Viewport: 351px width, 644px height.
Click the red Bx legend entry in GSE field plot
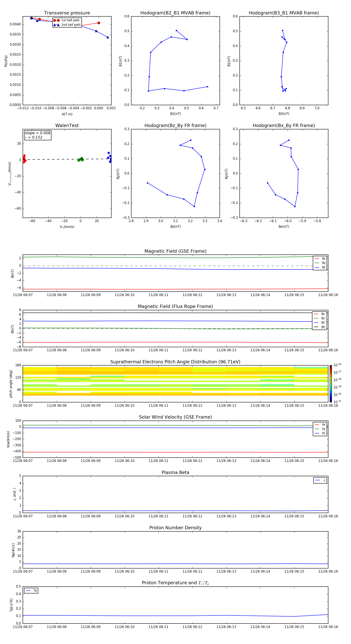(x=320, y=259)
